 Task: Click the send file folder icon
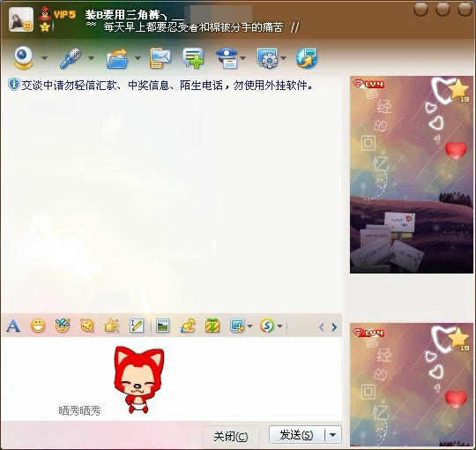pyautogui.click(x=117, y=57)
